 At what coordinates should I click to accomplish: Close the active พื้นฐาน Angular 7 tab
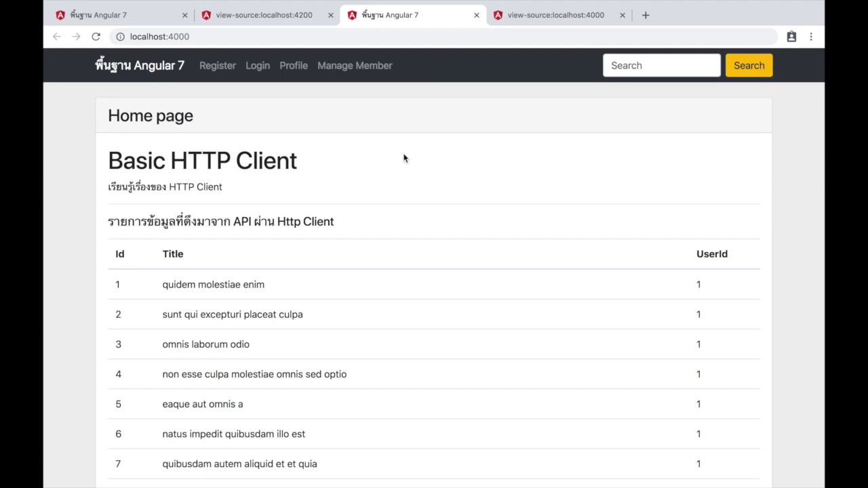(477, 15)
